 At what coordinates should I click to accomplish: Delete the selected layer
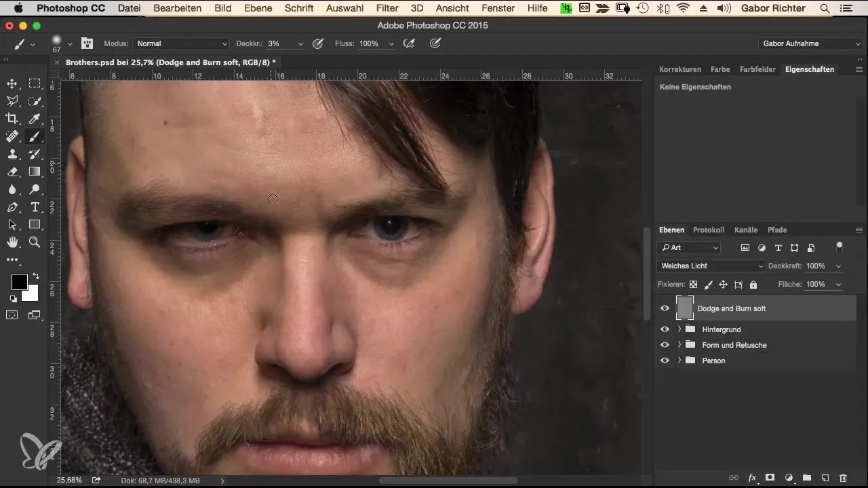(x=844, y=478)
